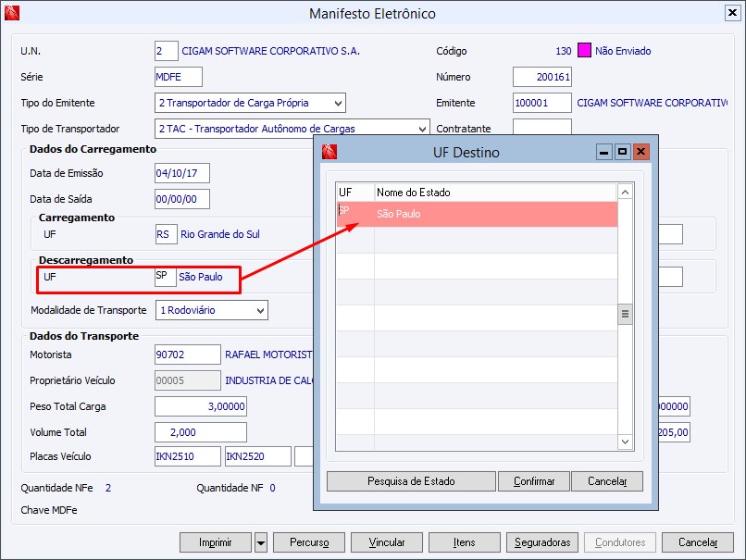Click the scroll down arrow in UF Destino list
Viewport: 746px width, 560px height.
coord(625,442)
